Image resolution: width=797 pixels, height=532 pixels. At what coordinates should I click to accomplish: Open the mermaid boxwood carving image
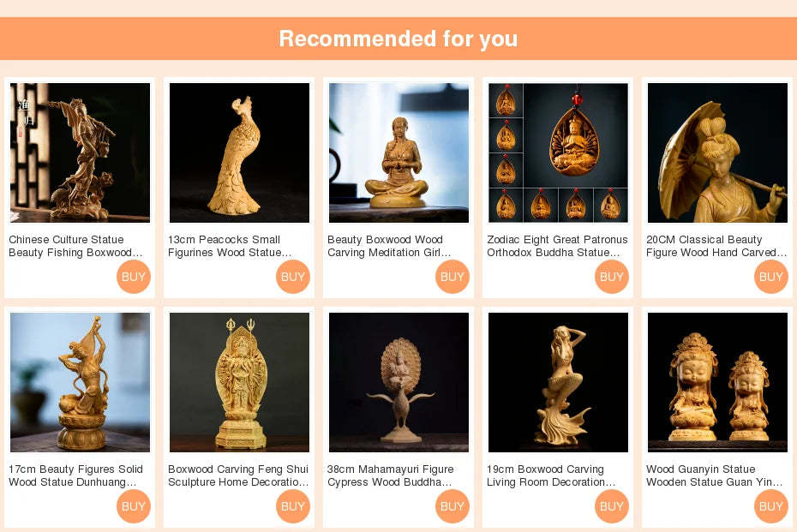click(x=558, y=382)
